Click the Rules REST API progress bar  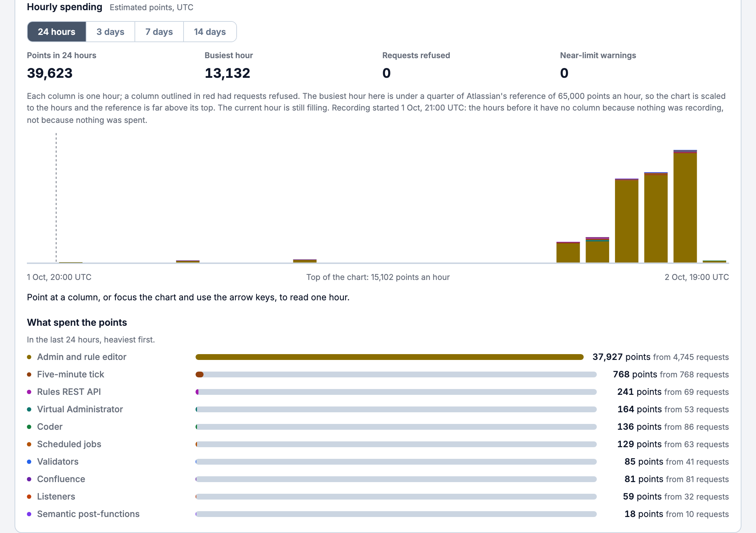(396, 392)
